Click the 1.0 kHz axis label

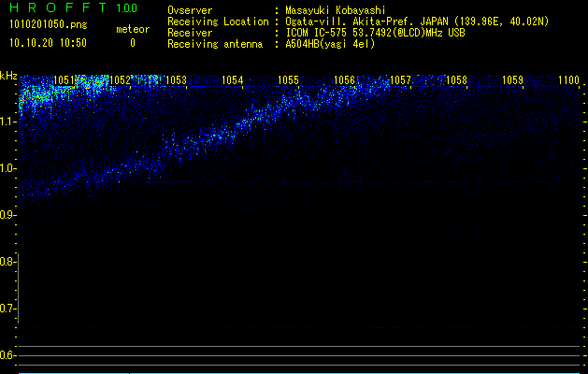pos(7,168)
